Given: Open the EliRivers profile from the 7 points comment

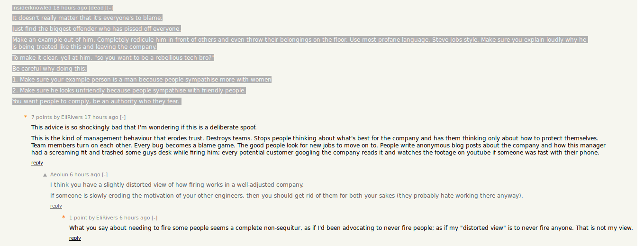Looking at the screenshot, I should (x=72, y=117).
